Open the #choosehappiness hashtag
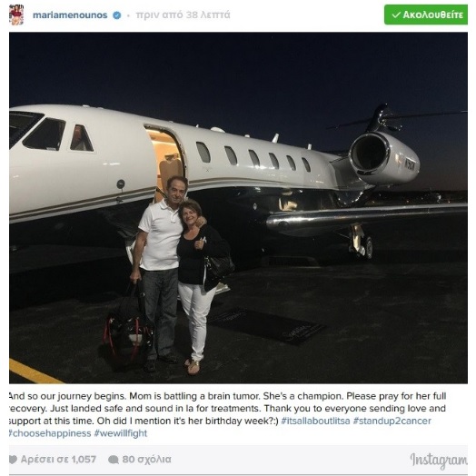The height and width of the screenshot is (476, 476). point(50,433)
